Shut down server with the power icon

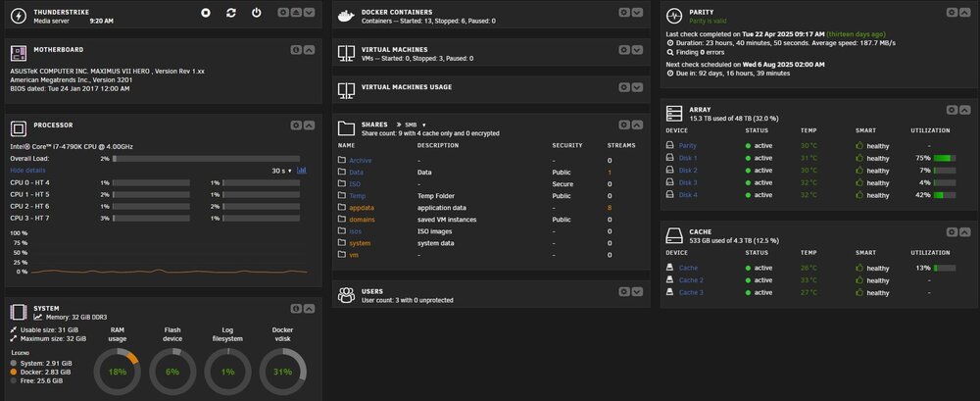coord(256,13)
